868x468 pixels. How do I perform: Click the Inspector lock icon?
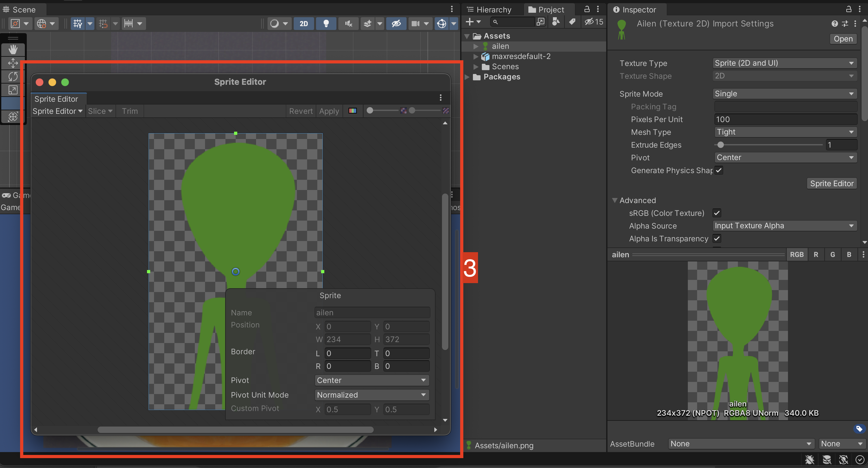(849, 9)
